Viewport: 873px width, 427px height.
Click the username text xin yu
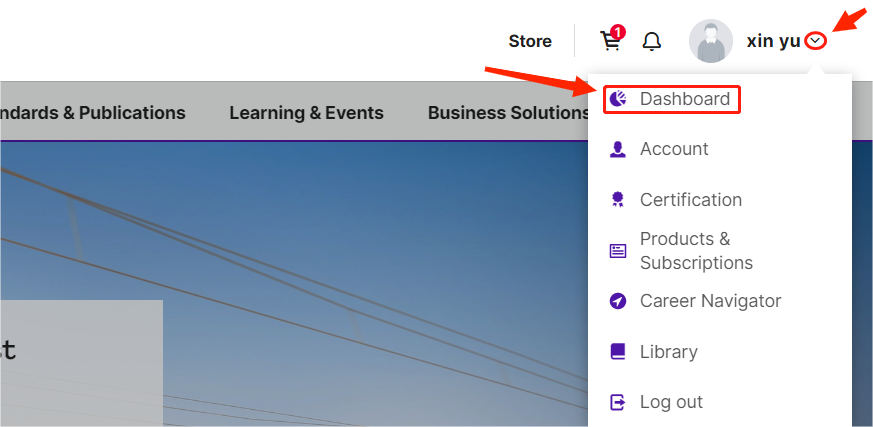click(773, 41)
